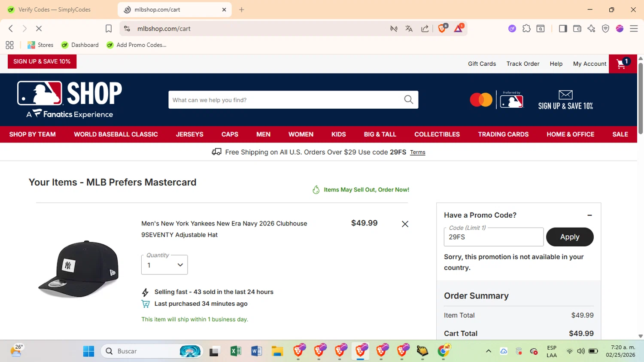Open Leo AI assistant icon
644x362 pixels.
pyautogui.click(x=591, y=28)
